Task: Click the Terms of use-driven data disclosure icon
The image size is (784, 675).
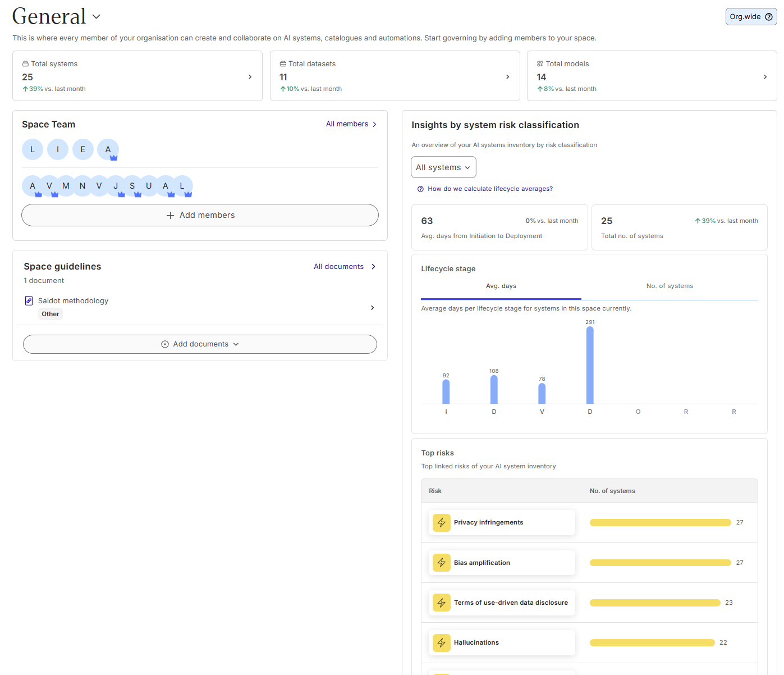Action: pyautogui.click(x=442, y=603)
